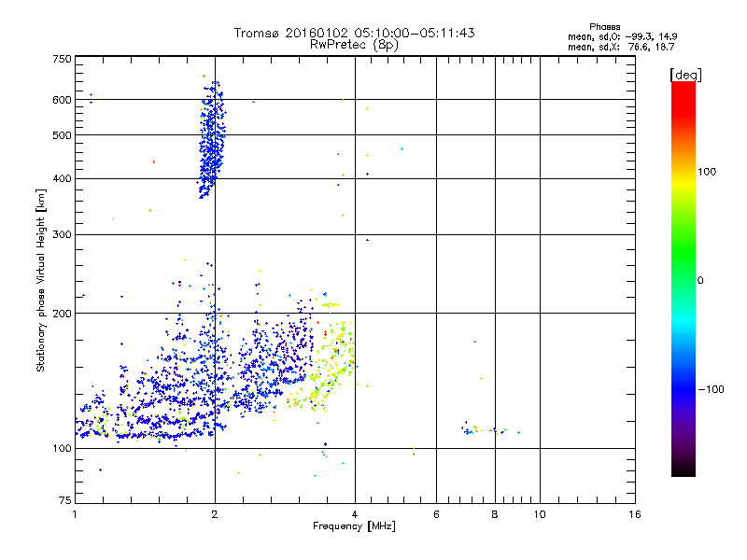Click y-axis tick label '500'
Screen dimensions: 747x560
pyautogui.click(x=62, y=135)
